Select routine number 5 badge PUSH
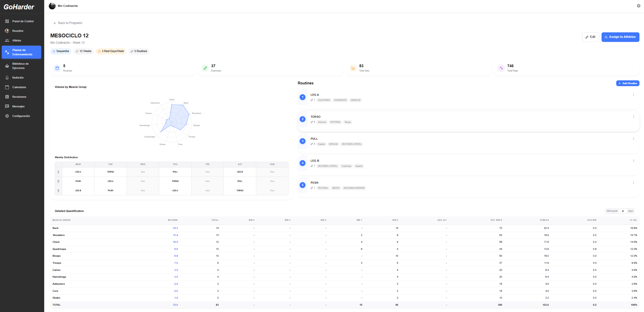 coord(302,185)
